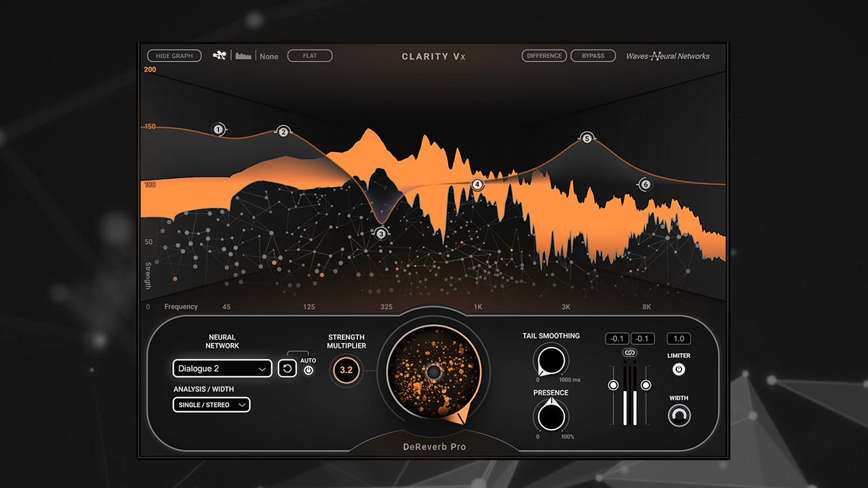Click the 1K frequency axis label
The width and height of the screenshot is (868, 488).
(x=478, y=307)
